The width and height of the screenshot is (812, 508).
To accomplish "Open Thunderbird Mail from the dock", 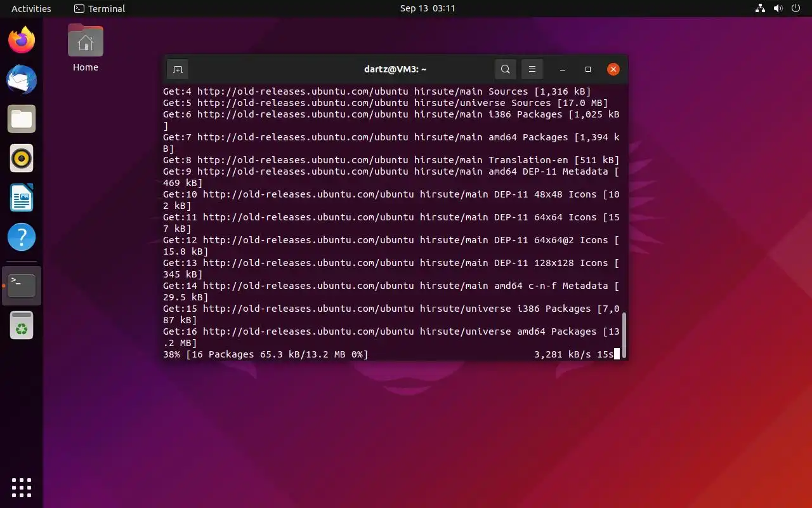I will point(22,80).
